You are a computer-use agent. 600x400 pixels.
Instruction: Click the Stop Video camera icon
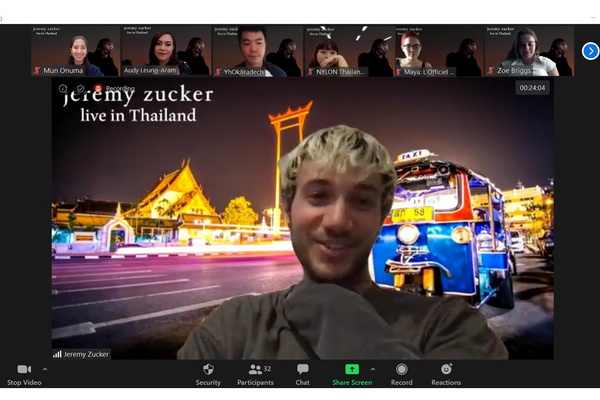(24, 369)
